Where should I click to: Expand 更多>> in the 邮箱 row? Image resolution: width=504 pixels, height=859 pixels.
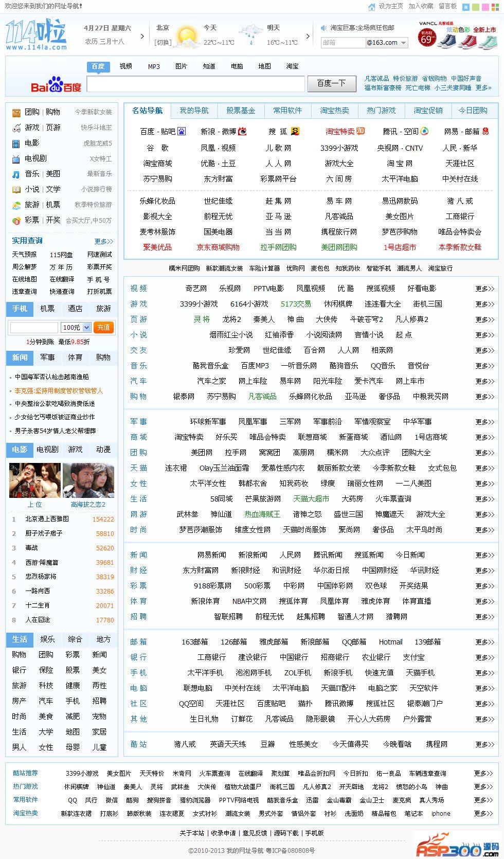(484, 642)
